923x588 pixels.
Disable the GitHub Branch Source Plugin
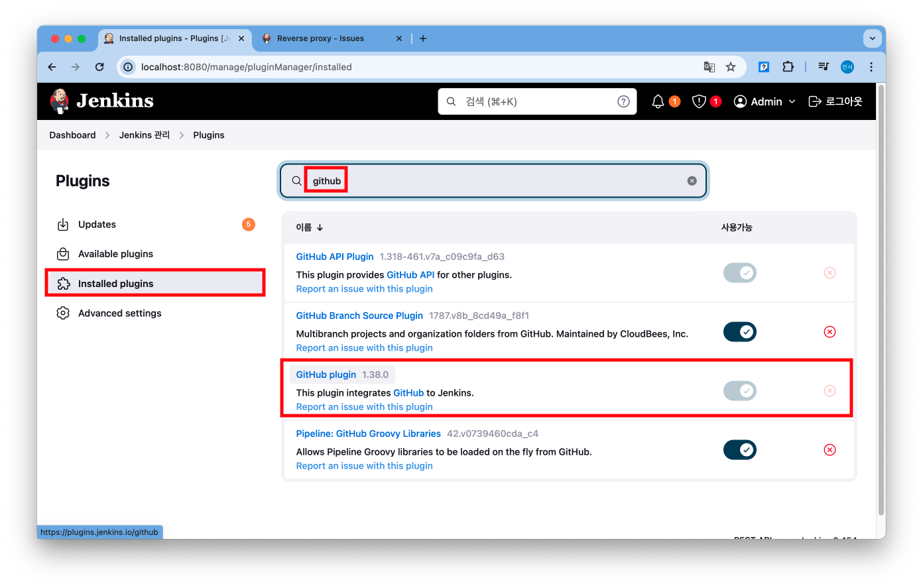[x=740, y=331]
